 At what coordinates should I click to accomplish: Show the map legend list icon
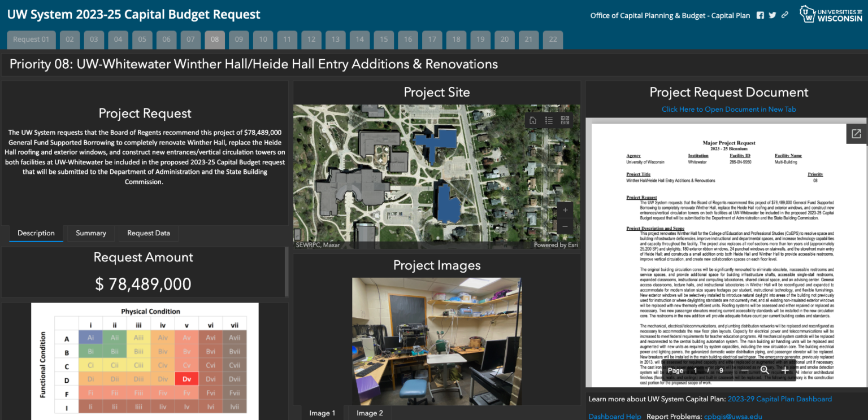(549, 120)
